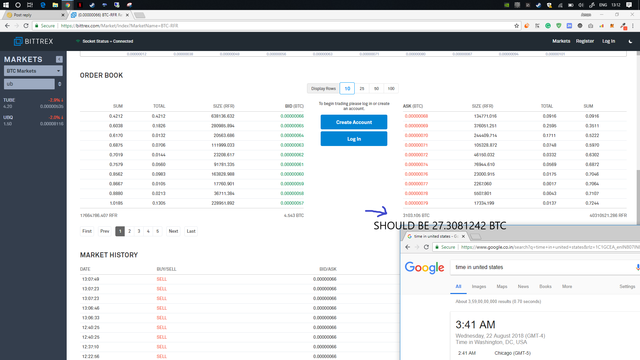Click the eyedropper extension icon in Chrome

tap(623, 26)
